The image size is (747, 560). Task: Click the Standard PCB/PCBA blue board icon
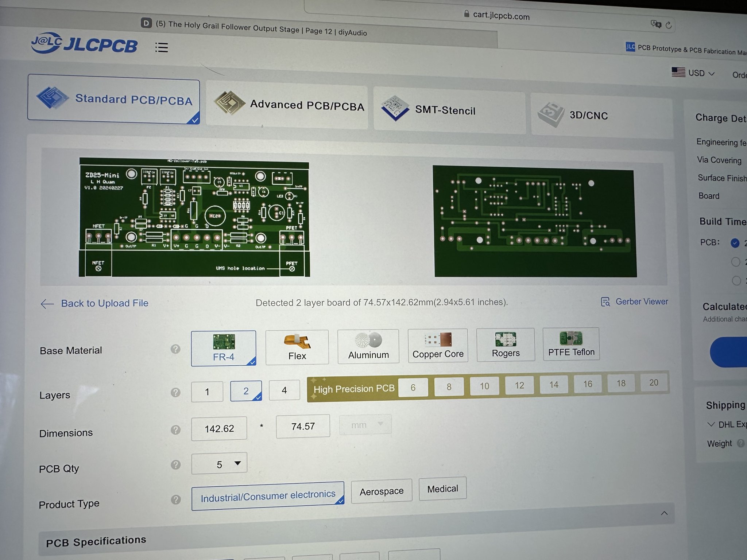pos(53,97)
